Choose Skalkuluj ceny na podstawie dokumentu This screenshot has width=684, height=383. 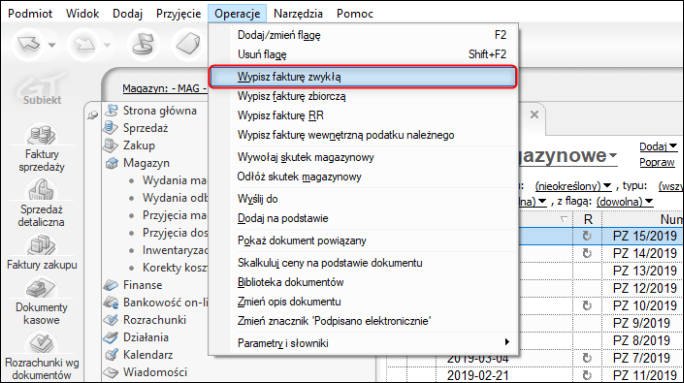point(364,263)
